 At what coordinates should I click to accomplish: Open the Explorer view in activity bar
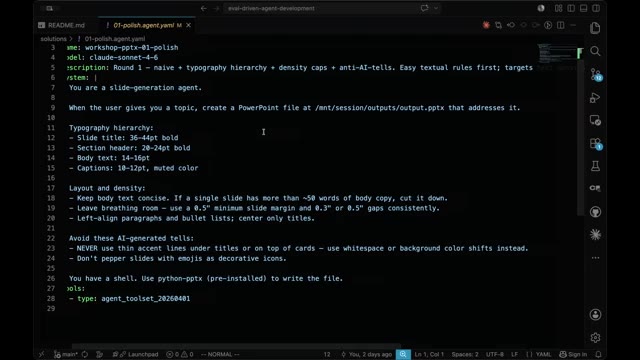tap(595, 28)
